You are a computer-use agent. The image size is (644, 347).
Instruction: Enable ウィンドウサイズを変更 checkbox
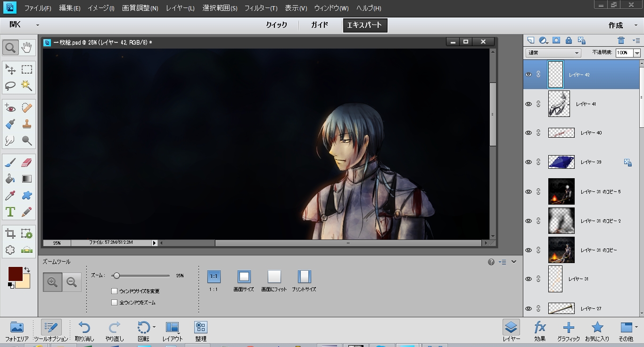tap(114, 291)
